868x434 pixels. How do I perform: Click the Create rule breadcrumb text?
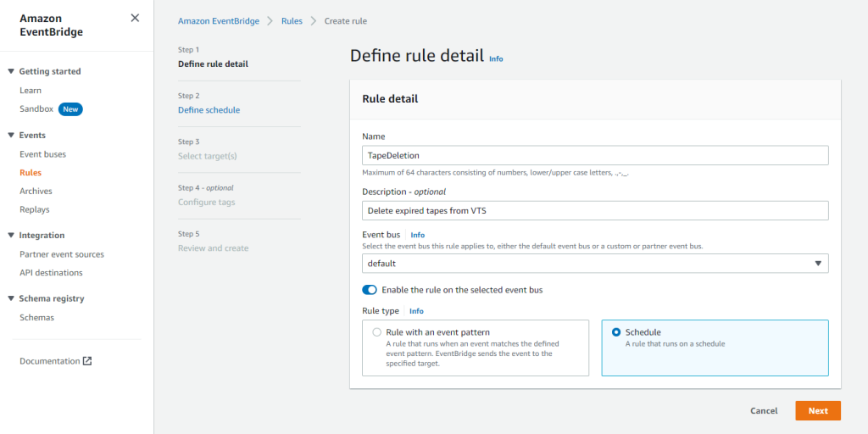(x=346, y=21)
